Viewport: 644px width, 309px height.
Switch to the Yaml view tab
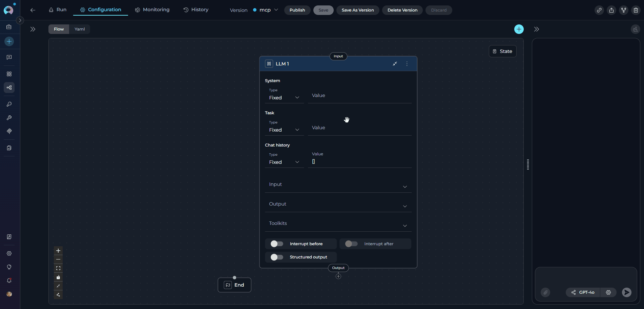(80, 29)
